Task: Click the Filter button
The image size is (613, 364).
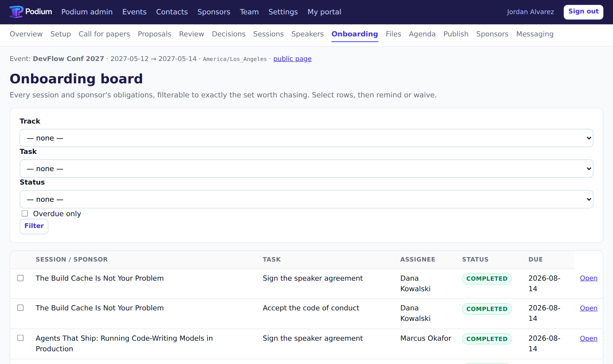Action: click(x=34, y=226)
